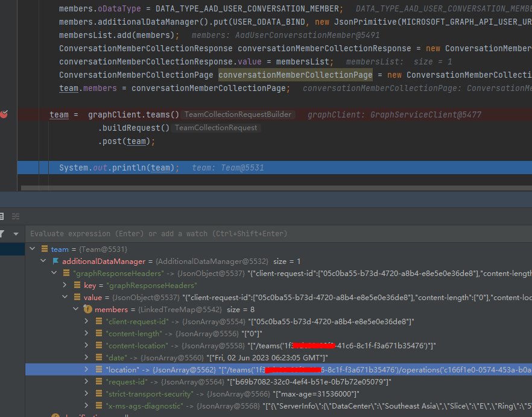
Task: Expand the request-id entry
Action: 86,381
